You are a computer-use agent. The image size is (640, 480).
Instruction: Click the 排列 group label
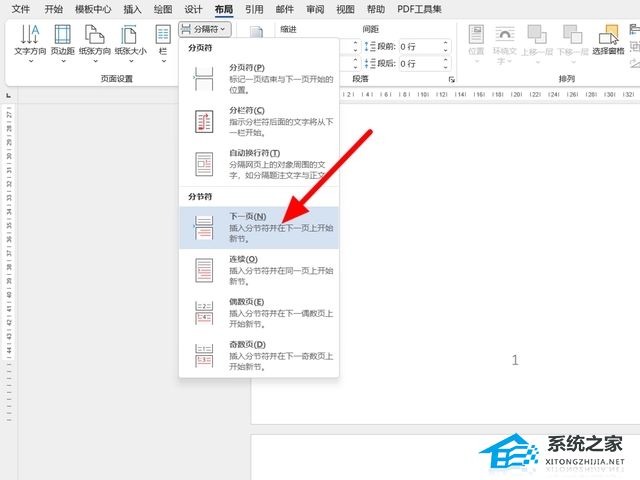coord(567,79)
